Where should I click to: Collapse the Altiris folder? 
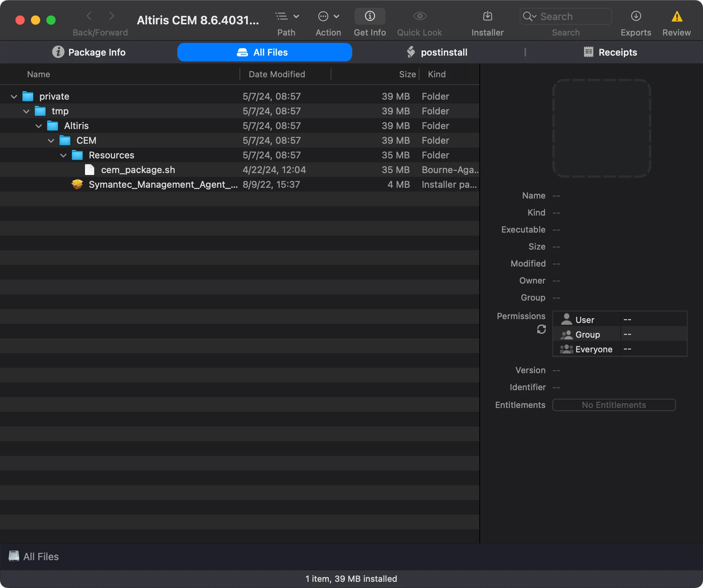[39, 126]
